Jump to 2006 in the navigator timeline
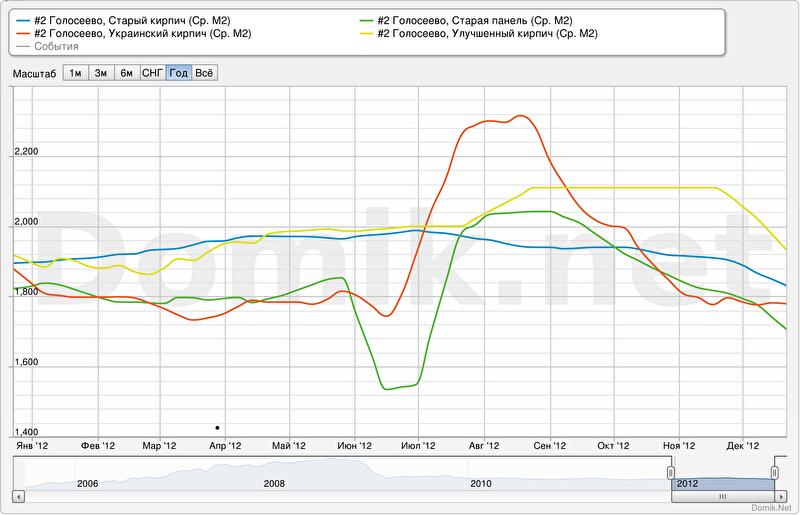Screen dimensions: 800x515 tap(87, 483)
